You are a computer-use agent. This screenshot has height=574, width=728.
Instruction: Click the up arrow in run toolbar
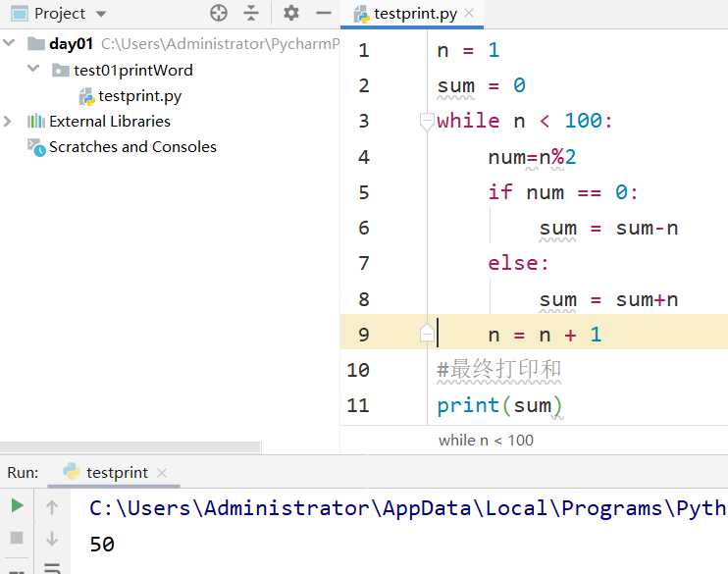tap(52, 507)
